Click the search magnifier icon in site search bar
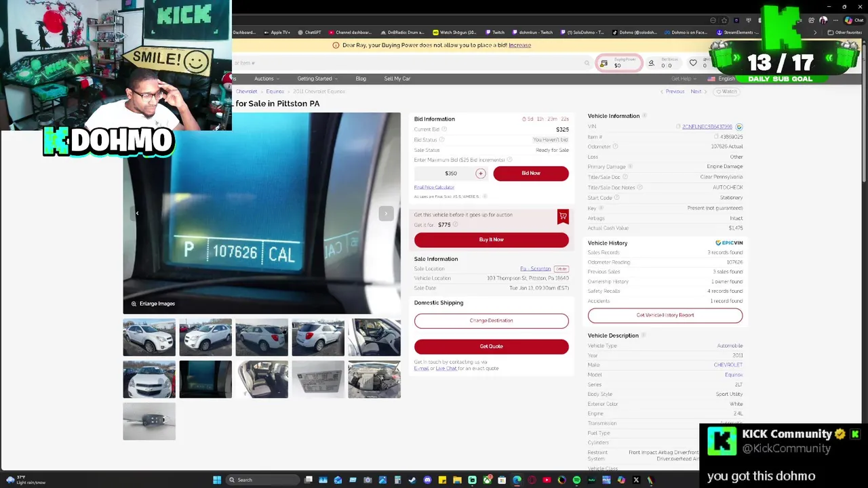The width and height of the screenshot is (868, 488). [x=587, y=63]
